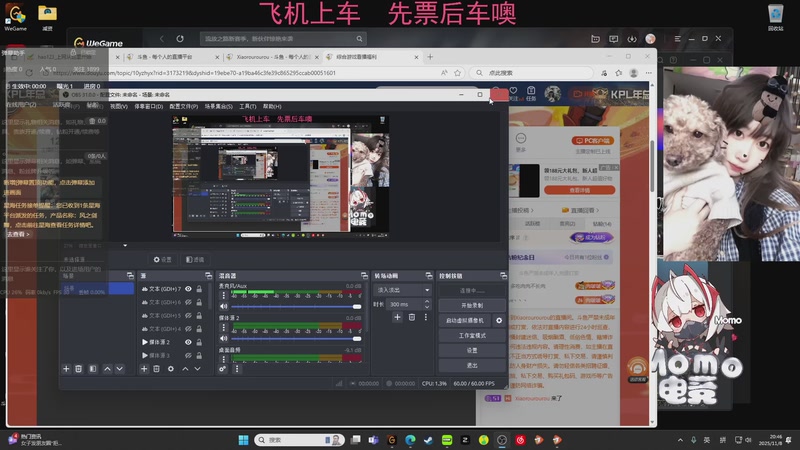Open Steam from the taskbar
Screen dimensions: 800x450
point(428,440)
